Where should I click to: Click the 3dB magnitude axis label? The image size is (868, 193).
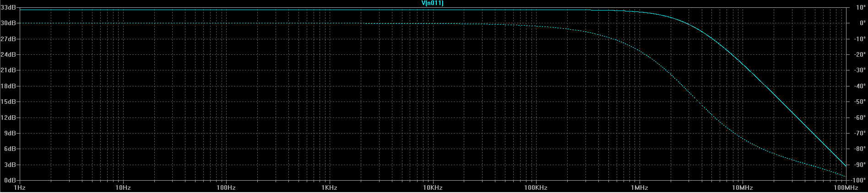coord(10,165)
